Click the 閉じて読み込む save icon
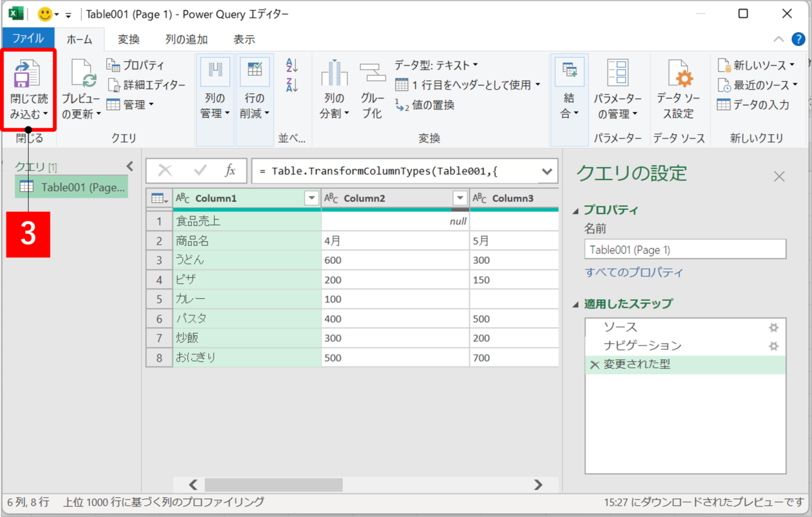 click(28, 73)
